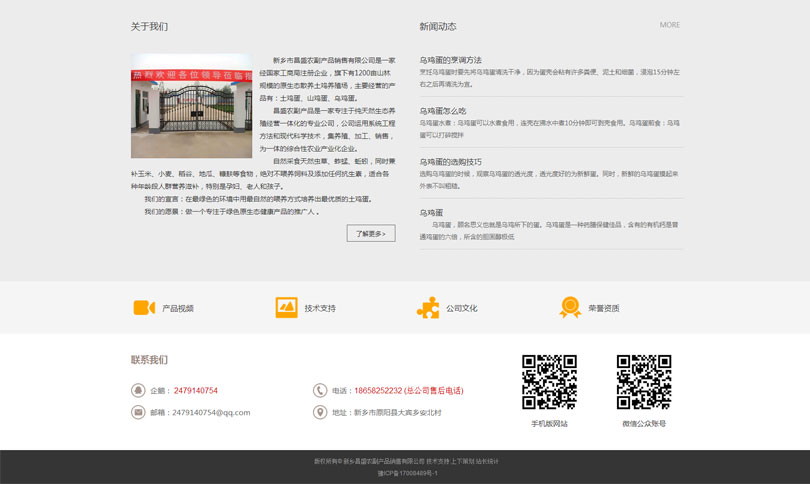Select the 公司文化 text label

pyautogui.click(x=462, y=308)
